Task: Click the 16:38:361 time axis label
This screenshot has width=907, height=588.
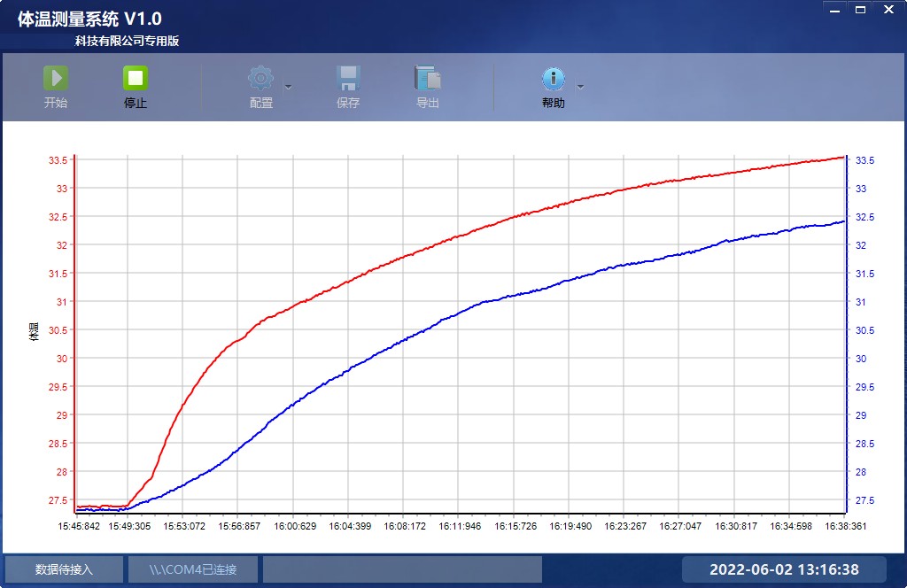Action: click(x=846, y=526)
